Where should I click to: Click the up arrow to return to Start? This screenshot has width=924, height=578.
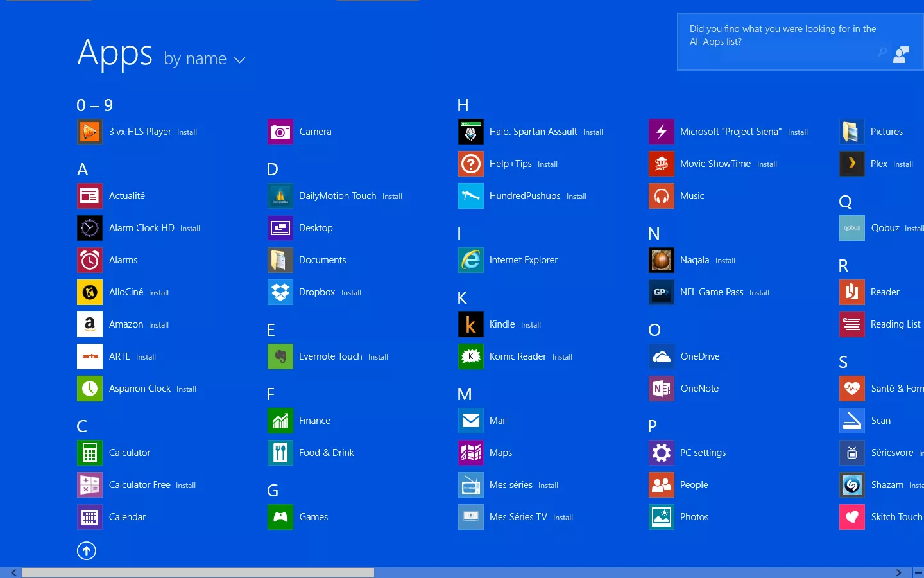click(87, 550)
